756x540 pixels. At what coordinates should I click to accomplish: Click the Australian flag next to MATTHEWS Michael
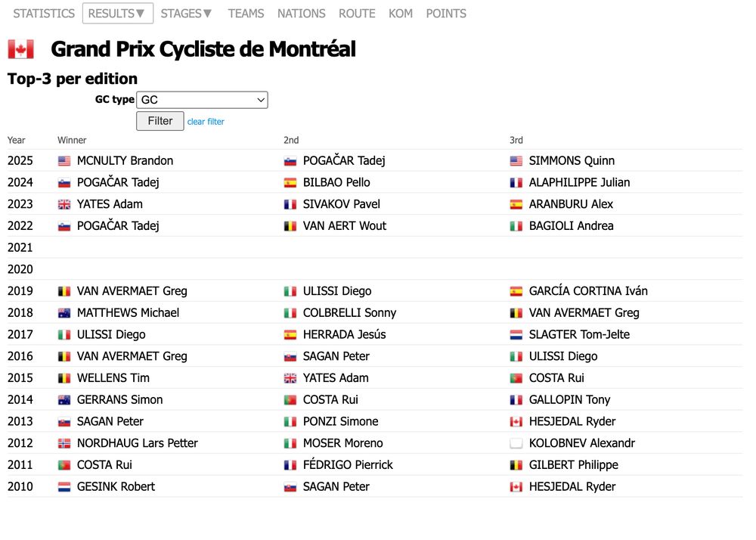(x=64, y=313)
